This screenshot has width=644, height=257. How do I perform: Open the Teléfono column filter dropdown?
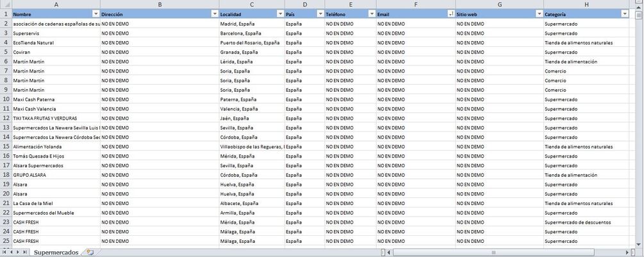coord(372,14)
